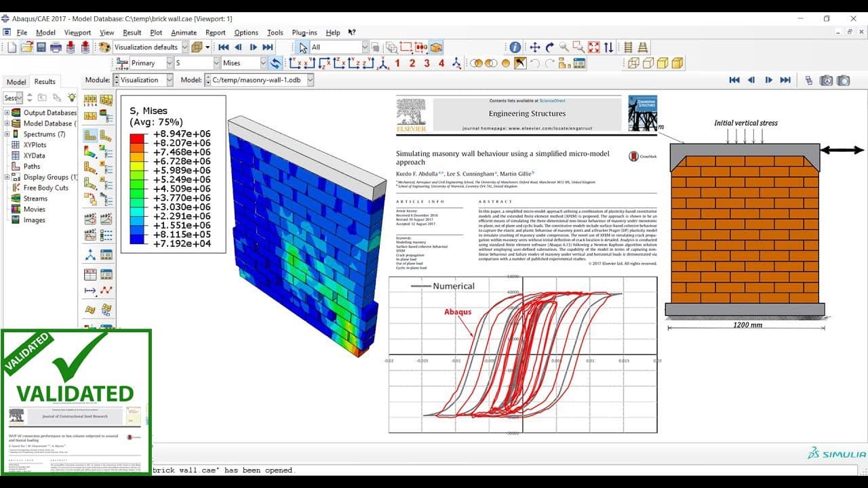Screen dimensions: 868x488
Task: Step to previous frame in viewport toolbar
Action: click(751, 80)
